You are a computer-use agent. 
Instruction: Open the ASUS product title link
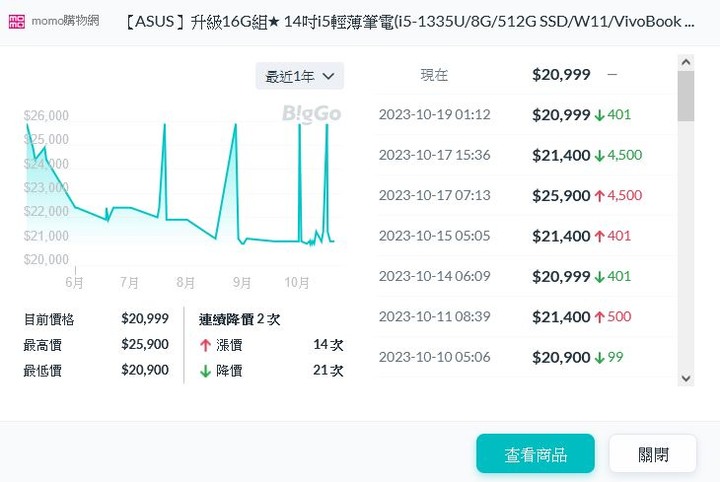click(410, 22)
